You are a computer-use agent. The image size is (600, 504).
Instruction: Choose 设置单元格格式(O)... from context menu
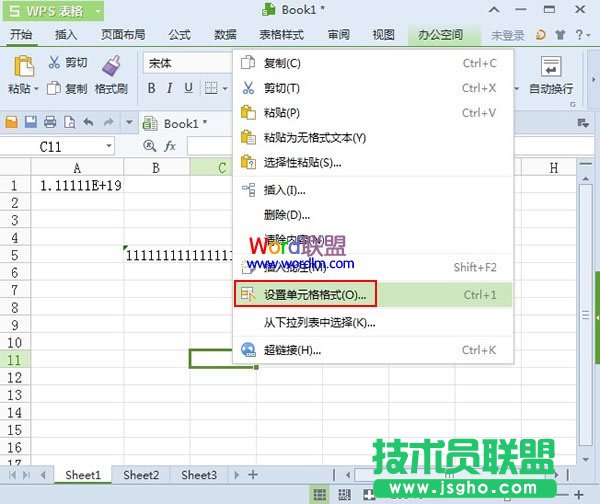pos(373,295)
